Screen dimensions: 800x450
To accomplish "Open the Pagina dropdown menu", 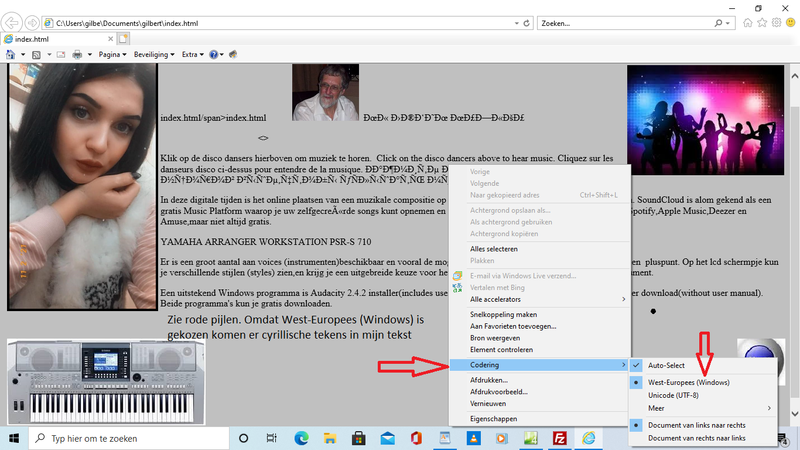I will pos(112,54).
